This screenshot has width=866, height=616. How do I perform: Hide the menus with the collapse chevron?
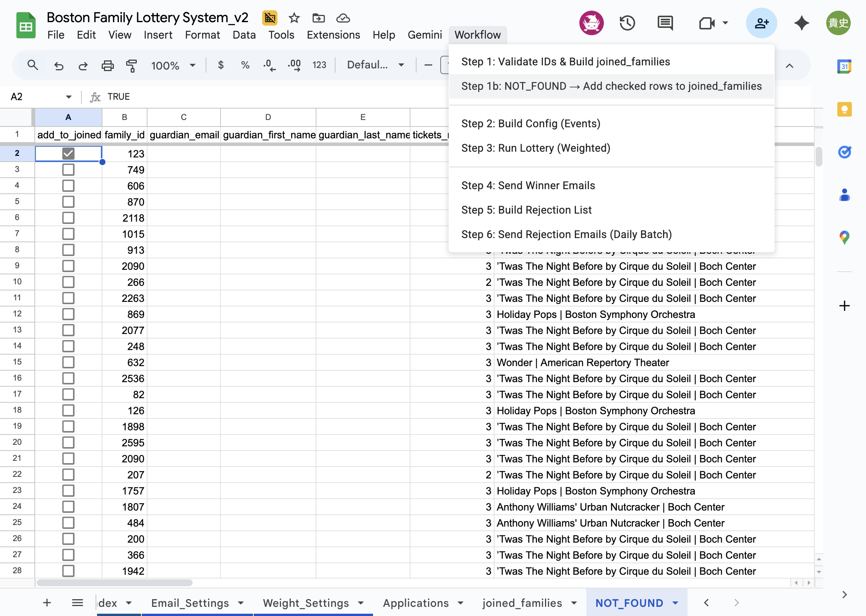pos(789,66)
